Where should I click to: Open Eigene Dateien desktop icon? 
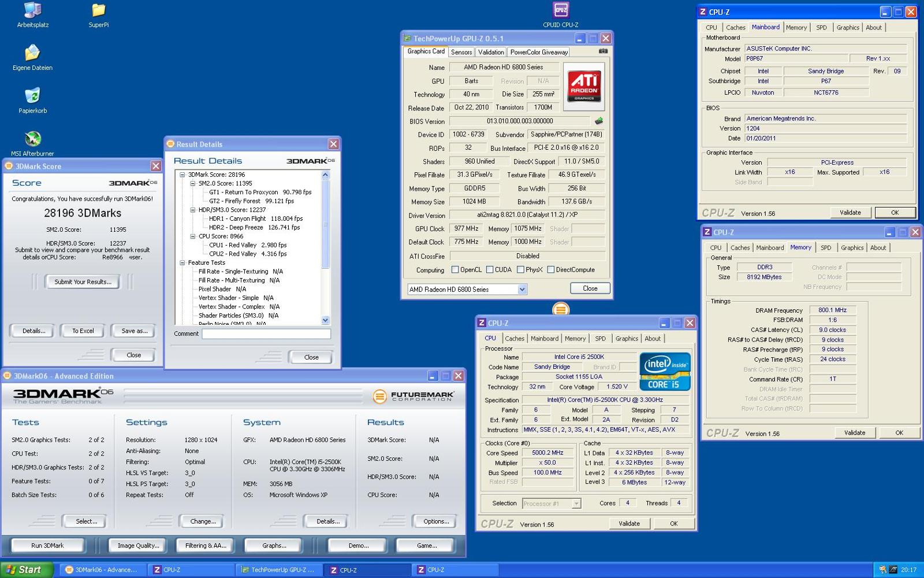32,58
